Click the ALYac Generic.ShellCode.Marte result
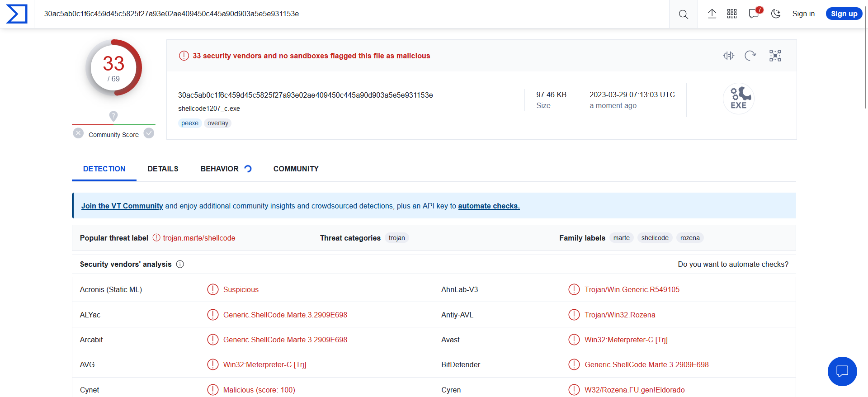The width and height of the screenshot is (868, 397). point(285,315)
